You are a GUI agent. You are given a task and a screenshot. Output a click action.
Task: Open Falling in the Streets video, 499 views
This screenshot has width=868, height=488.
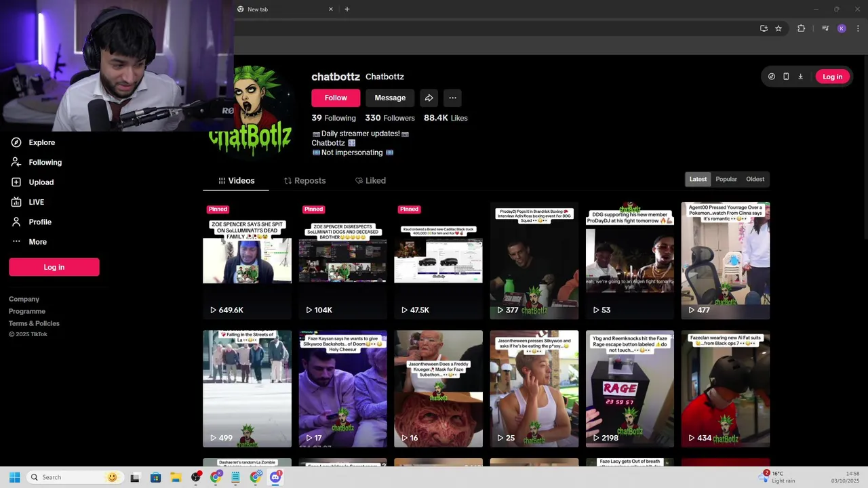pos(247,389)
